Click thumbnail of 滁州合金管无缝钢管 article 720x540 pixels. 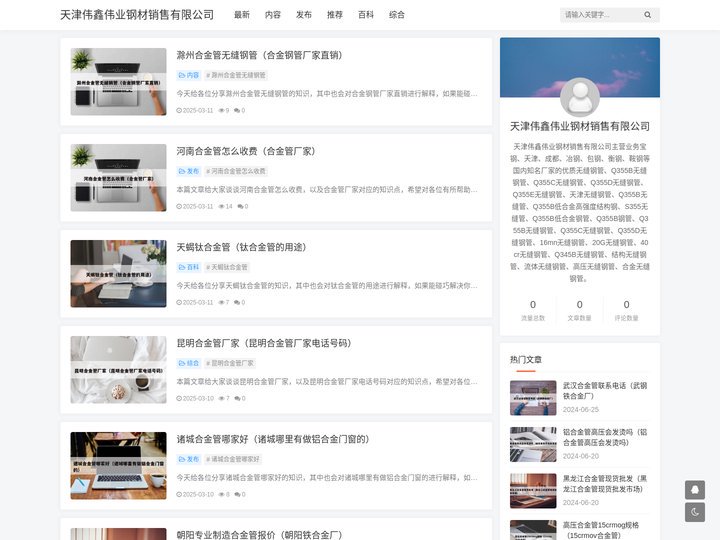coord(118,82)
